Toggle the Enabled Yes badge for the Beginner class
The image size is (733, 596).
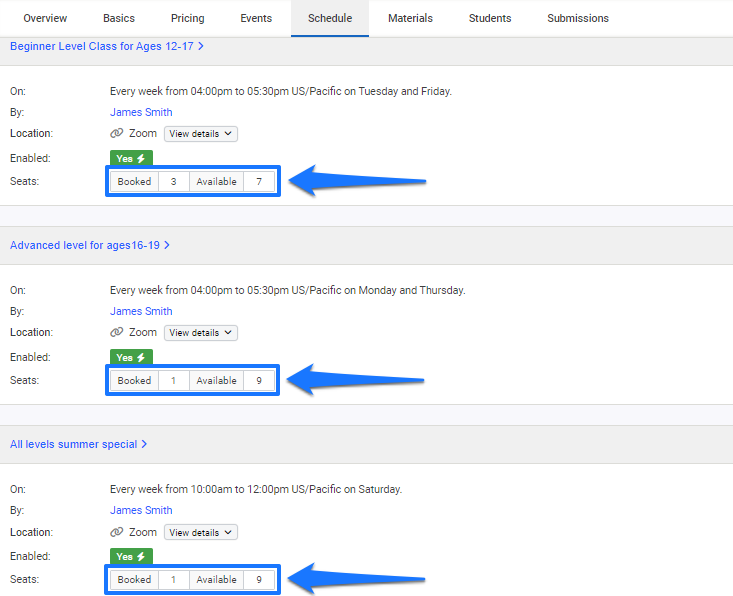(131, 158)
